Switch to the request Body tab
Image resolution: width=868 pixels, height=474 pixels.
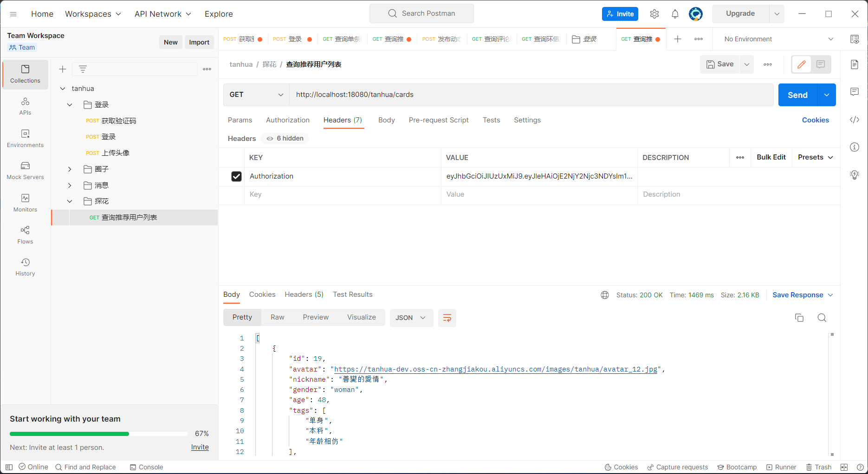[386, 120]
